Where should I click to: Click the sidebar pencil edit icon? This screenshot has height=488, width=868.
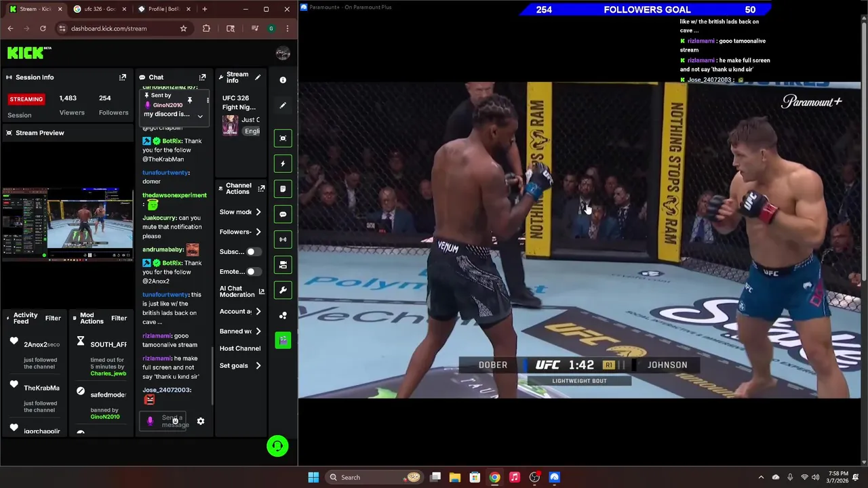pyautogui.click(x=283, y=105)
